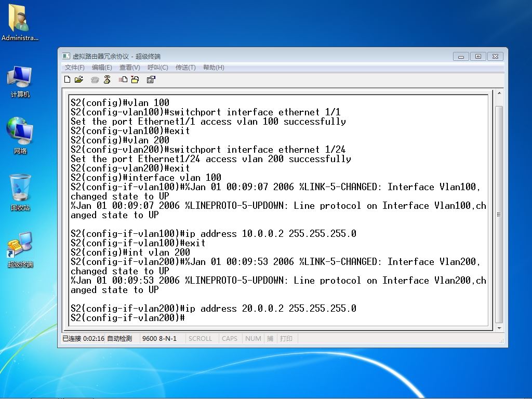Click the line 'S2(config)#vlan 200'
532x399 pixels.
point(120,140)
